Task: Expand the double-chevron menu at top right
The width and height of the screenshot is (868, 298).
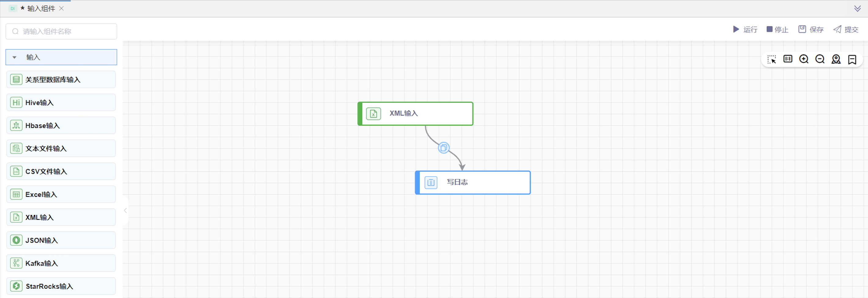Action: coord(857,9)
